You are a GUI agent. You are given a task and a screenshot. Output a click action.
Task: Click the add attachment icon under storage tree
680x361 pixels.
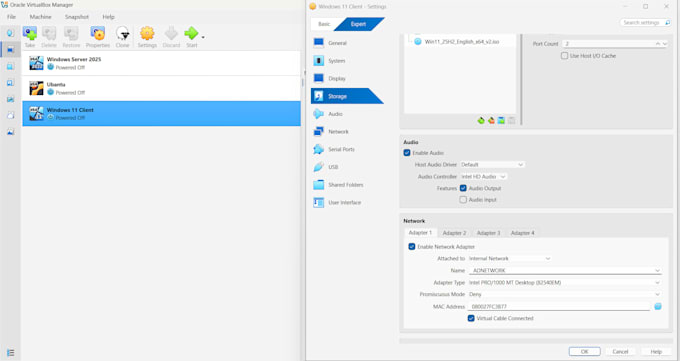click(501, 120)
